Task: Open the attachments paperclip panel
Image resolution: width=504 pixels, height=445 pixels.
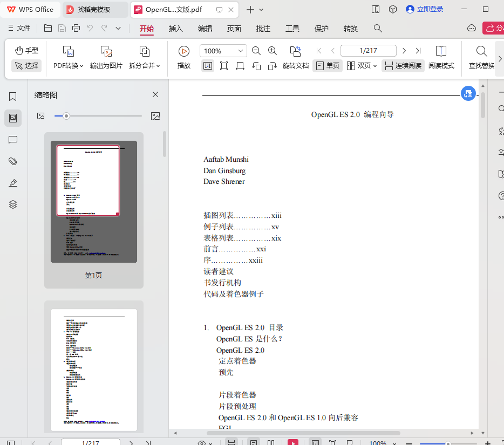Action: [x=13, y=161]
